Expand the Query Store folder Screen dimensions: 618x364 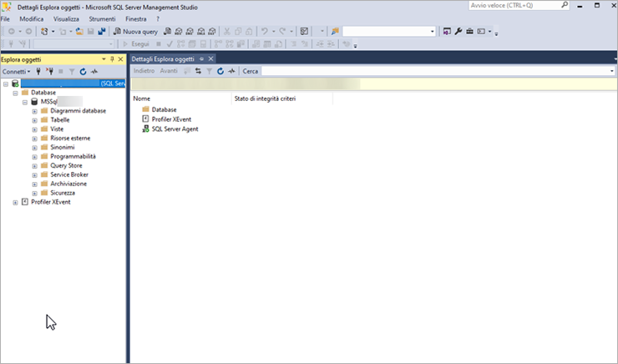pyautogui.click(x=35, y=166)
